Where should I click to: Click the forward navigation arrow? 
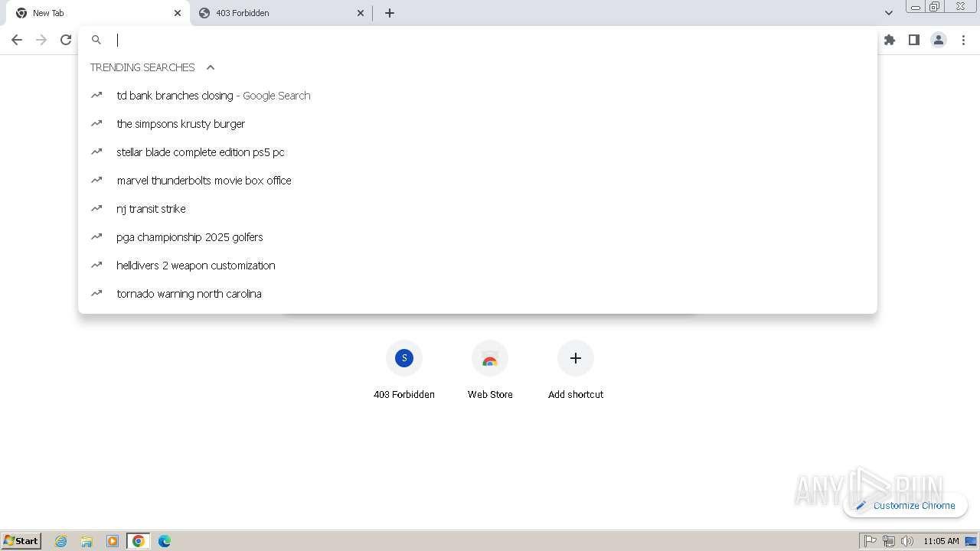pyautogui.click(x=41, y=40)
